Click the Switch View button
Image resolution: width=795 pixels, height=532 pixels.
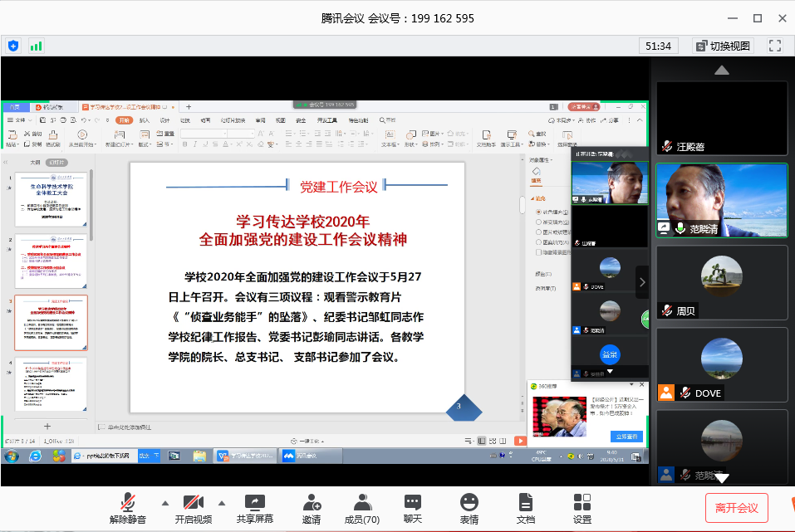(722, 46)
